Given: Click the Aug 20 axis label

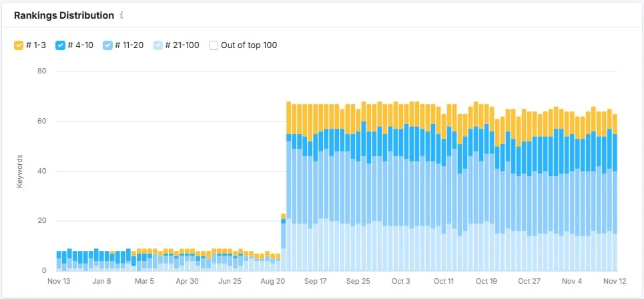Looking at the screenshot, I should point(272,282).
